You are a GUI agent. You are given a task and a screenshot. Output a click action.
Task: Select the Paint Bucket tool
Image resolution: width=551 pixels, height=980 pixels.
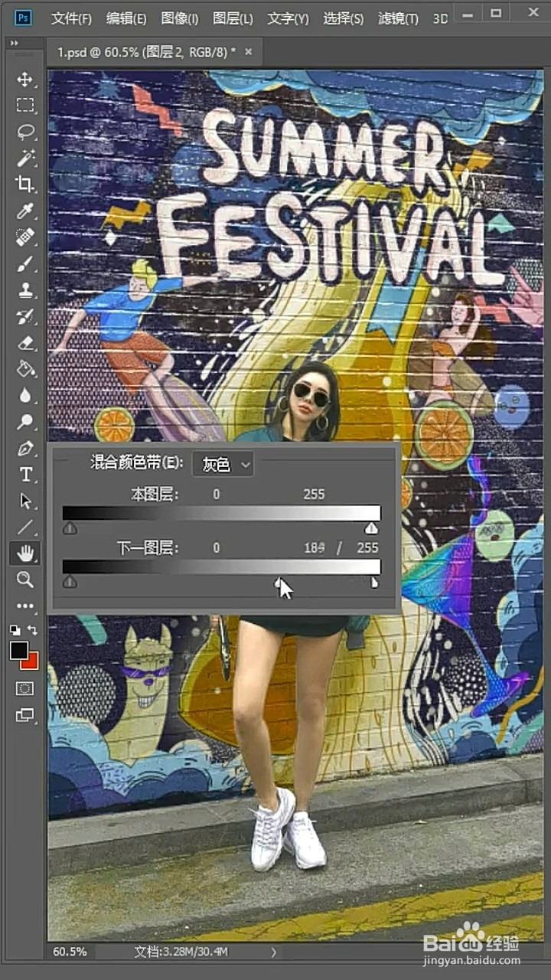tap(25, 369)
